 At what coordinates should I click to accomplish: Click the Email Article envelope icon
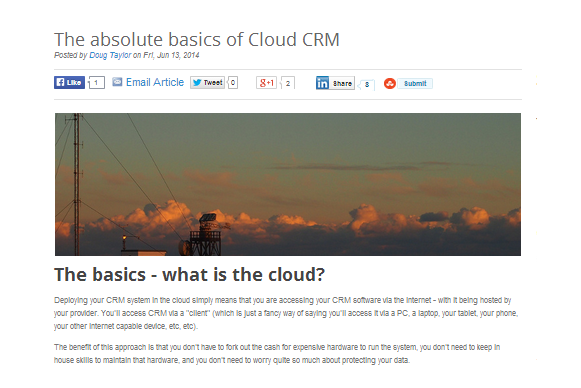point(117,82)
